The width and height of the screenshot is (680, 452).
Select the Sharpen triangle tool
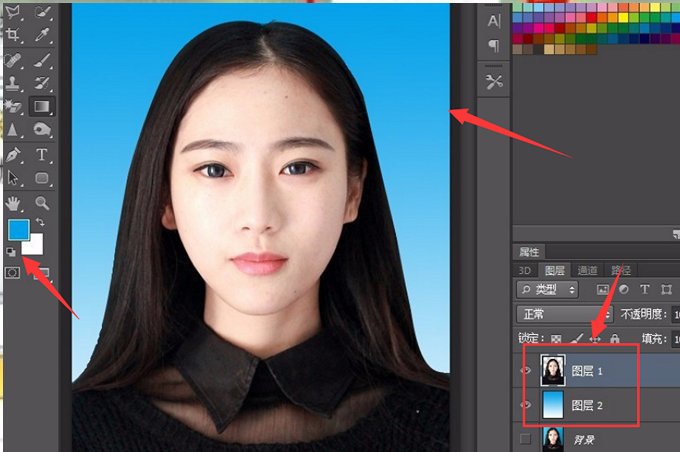point(13,129)
